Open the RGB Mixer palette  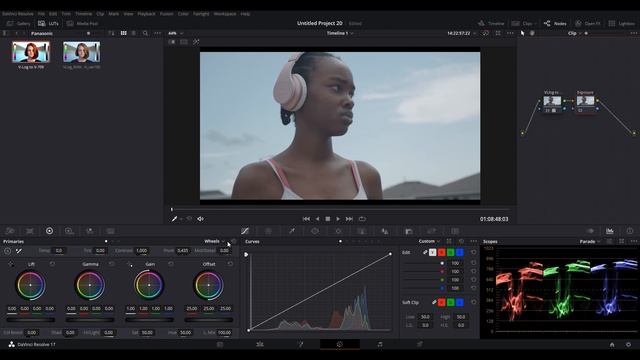[90, 231]
